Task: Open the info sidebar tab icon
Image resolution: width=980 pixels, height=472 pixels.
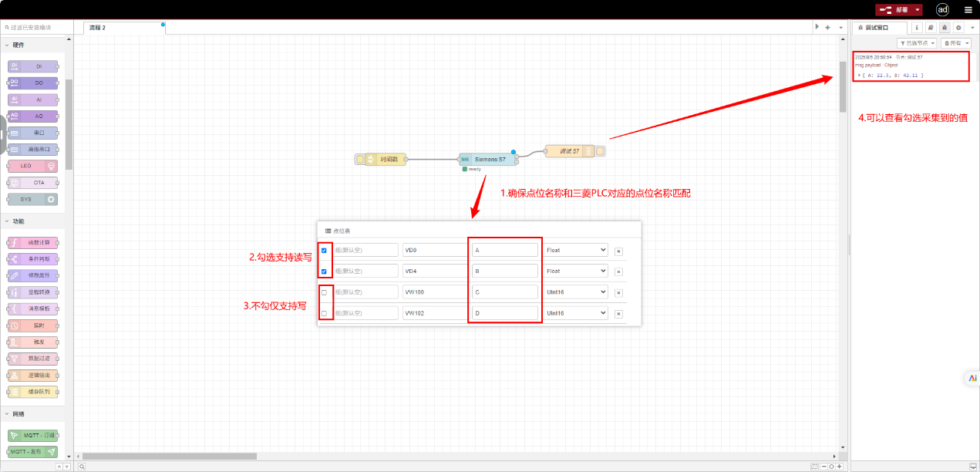Action: [x=917, y=27]
